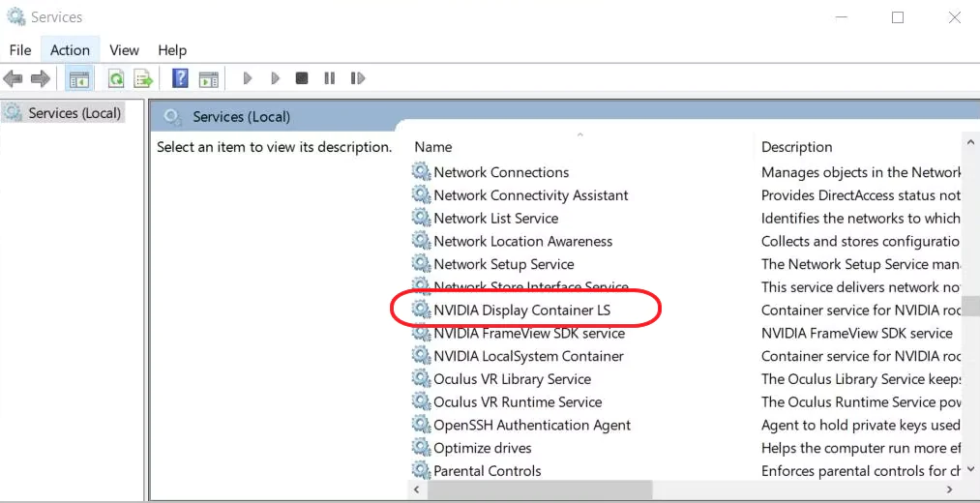Sort services by the Name column header
Screen dimensions: 980x503
pyautogui.click(x=433, y=147)
